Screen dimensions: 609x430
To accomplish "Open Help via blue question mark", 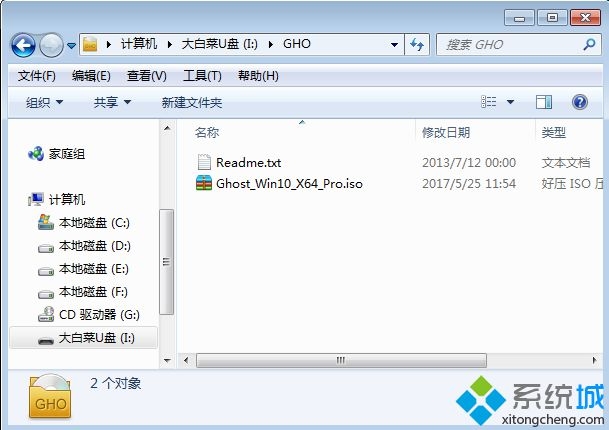I will coord(579,102).
